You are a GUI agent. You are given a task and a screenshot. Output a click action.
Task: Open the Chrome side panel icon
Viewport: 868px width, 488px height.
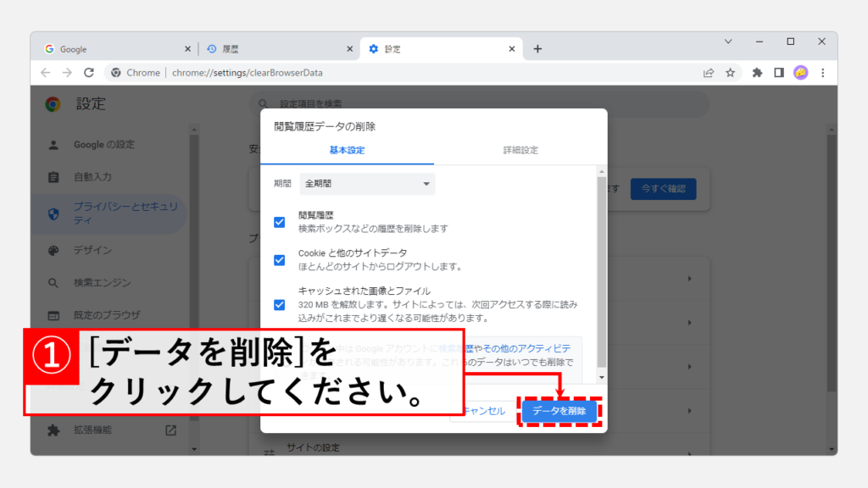778,74
